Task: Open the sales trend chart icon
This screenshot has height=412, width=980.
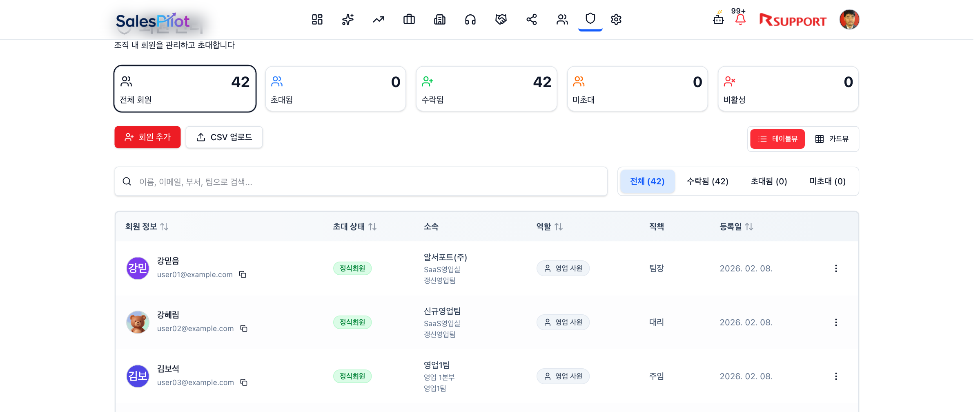Action: pos(378,19)
